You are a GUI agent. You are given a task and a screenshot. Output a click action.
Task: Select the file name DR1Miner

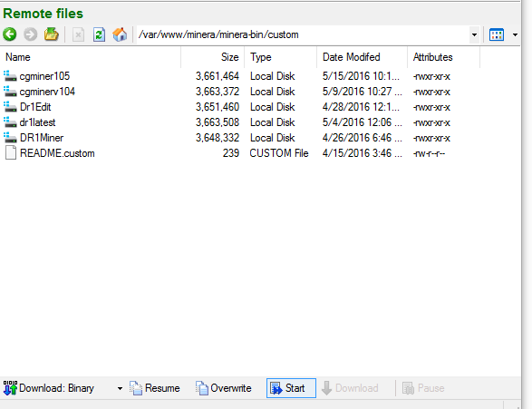[42, 138]
